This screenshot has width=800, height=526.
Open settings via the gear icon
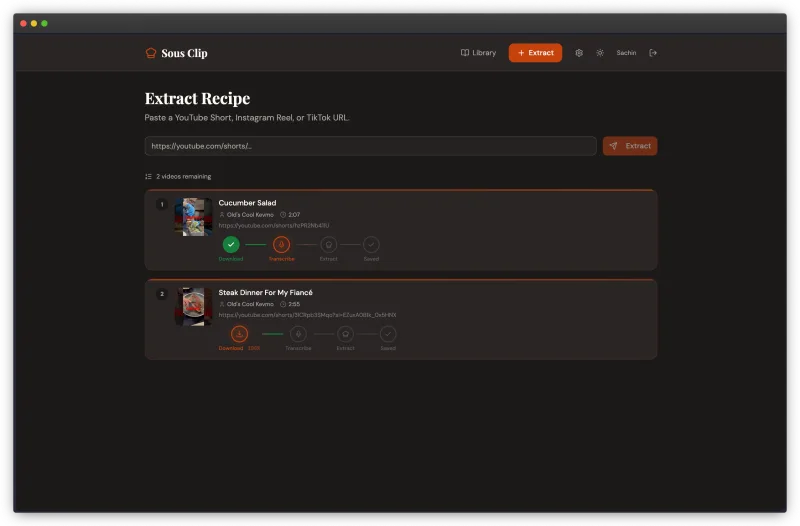tap(579, 53)
